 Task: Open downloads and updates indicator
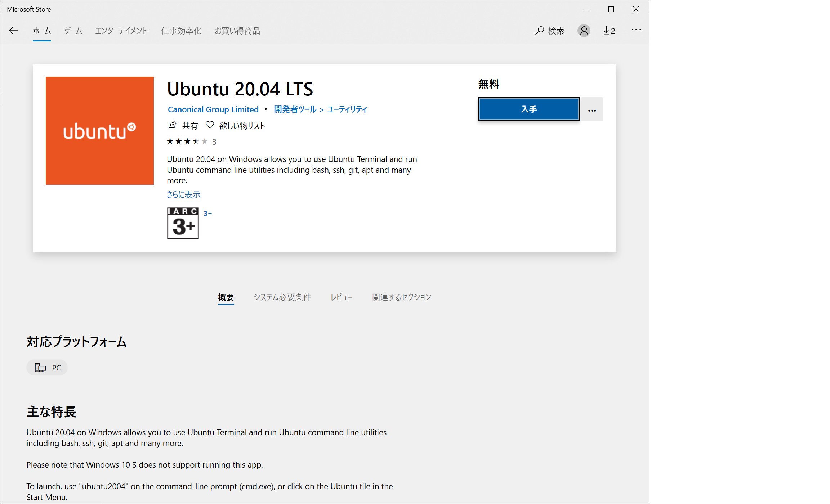click(609, 31)
